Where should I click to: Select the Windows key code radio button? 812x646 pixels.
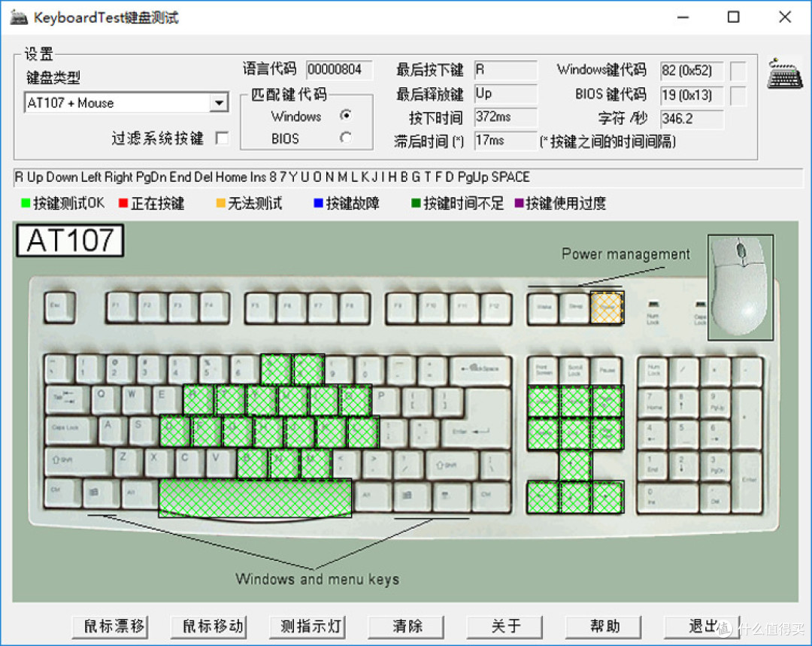[x=345, y=115]
